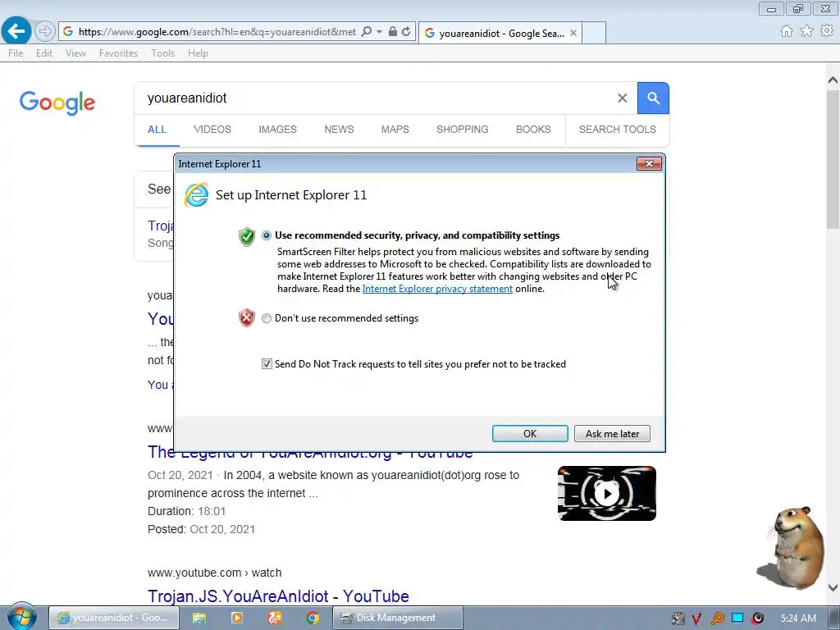The width and height of the screenshot is (840, 630).
Task: Click the blue monitor tray icon
Action: pyautogui.click(x=737, y=619)
